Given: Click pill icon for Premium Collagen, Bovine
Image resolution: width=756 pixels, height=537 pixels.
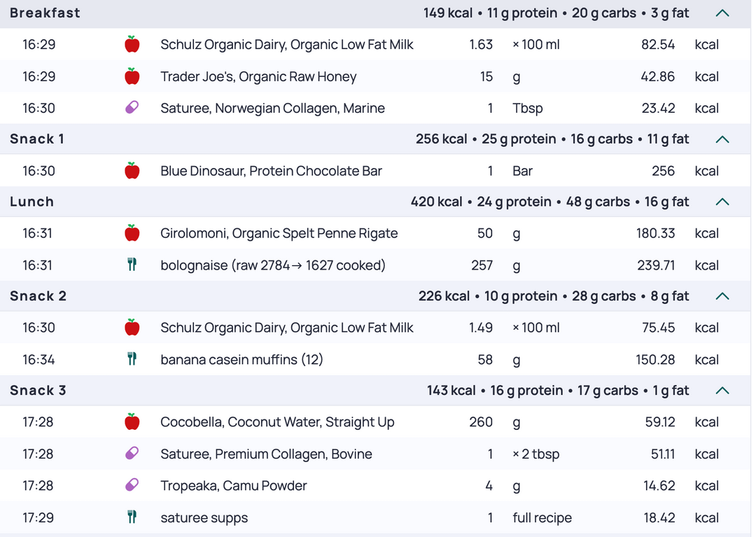Looking at the screenshot, I should [x=132, y=453].
